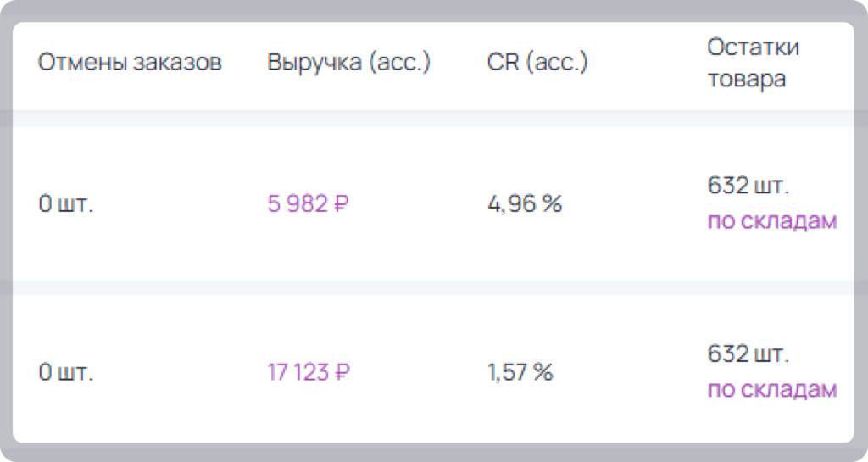
Task: Click the percent sign after 4,96
Action: (x=552, y=203)
